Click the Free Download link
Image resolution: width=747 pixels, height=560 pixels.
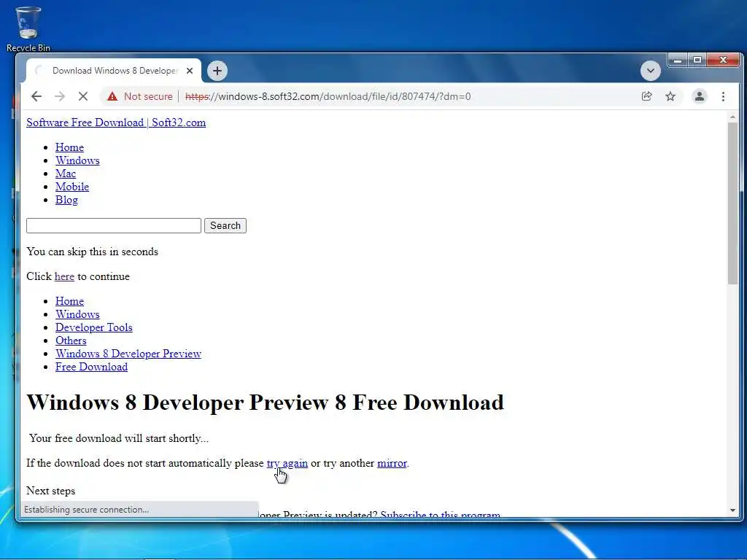pyautogui.click(x=91, y=367)
